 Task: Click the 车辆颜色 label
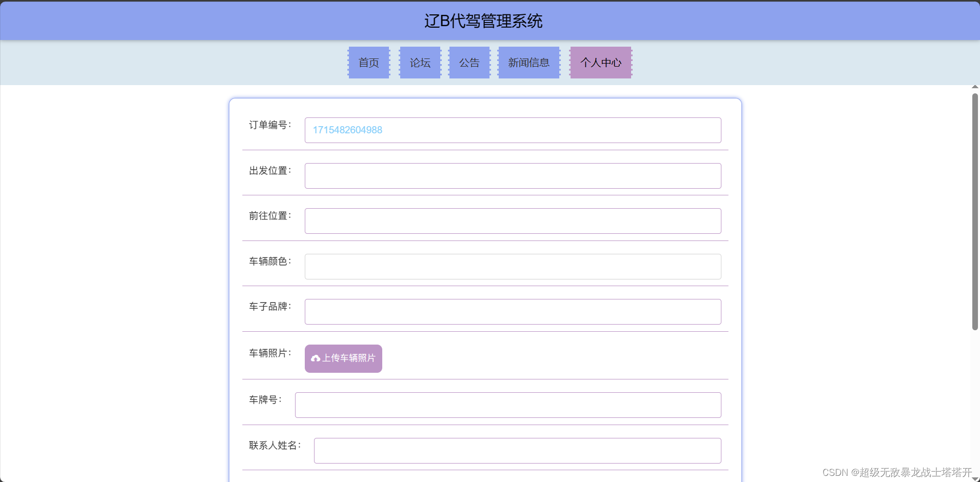270,262
